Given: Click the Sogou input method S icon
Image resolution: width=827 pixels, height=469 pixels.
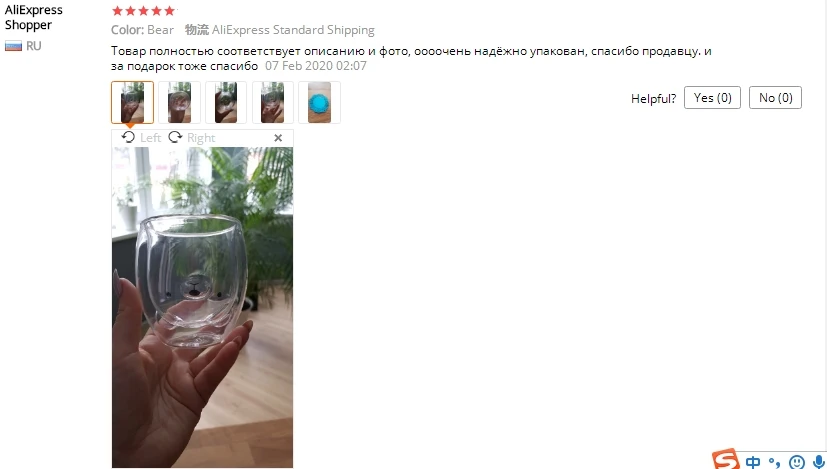Looking at the screenshot, I should pos(725,459).
